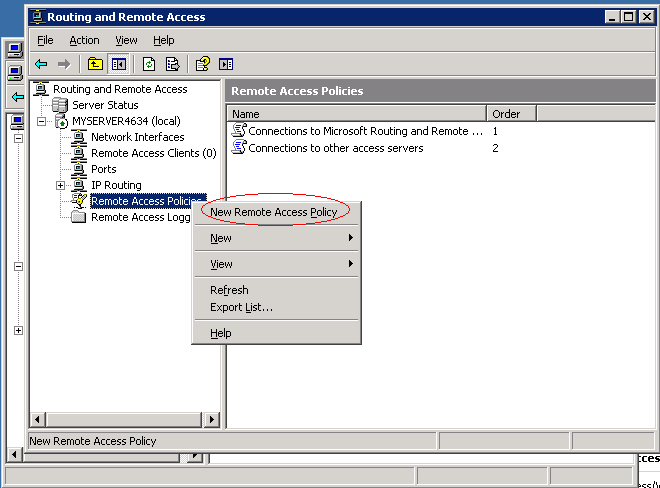Click order value 1 in the list

[x=495, y=131]
